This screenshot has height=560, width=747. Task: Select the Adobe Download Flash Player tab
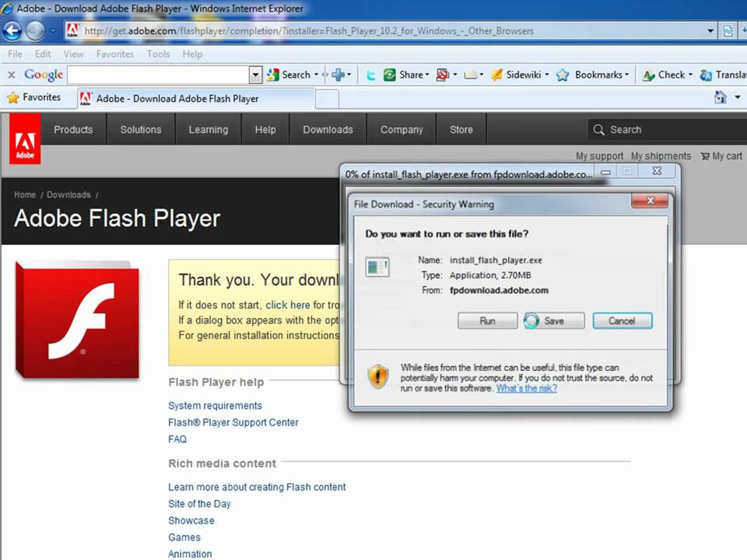195,99
